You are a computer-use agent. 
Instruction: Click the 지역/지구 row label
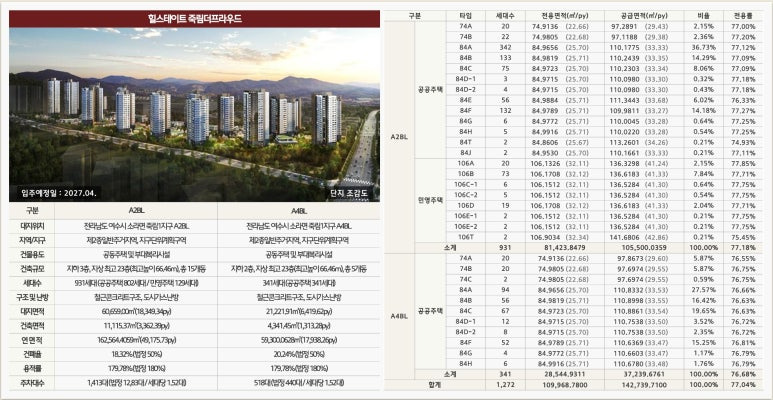click(32, 241)
